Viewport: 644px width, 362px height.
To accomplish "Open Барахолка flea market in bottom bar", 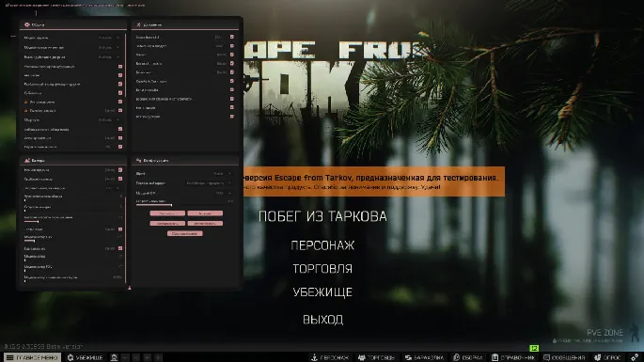I will (x=424, y=357).
